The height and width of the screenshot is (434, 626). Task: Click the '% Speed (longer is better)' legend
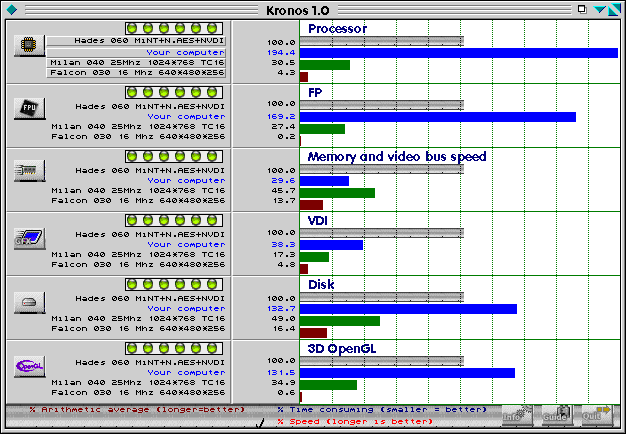click(355, 421)
